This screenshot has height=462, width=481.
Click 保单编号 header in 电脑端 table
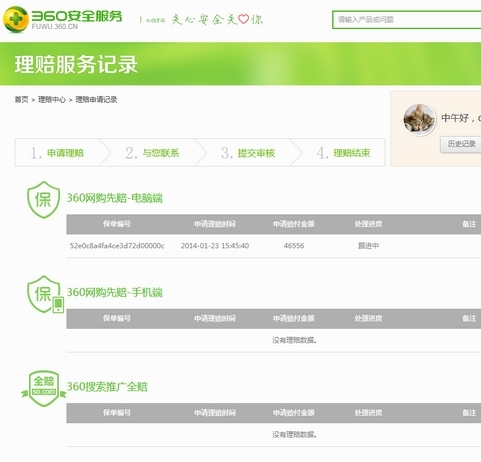pos(117,224)
